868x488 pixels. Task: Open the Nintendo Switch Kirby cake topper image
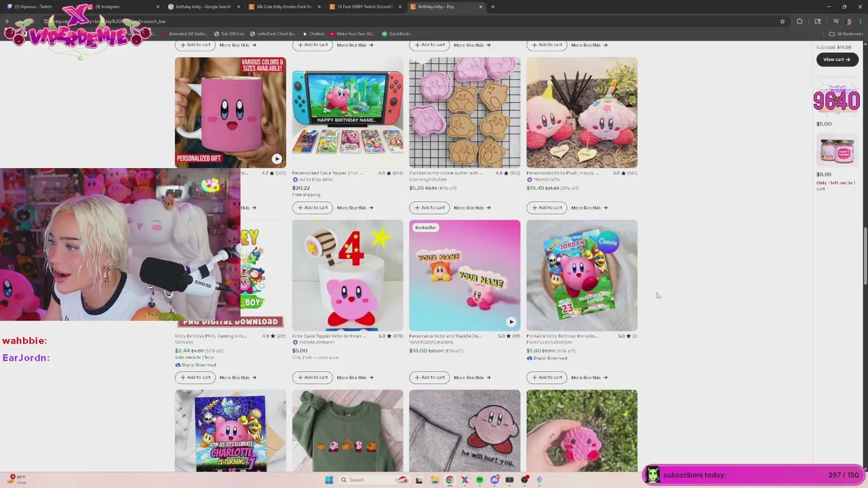click(348, 112)
